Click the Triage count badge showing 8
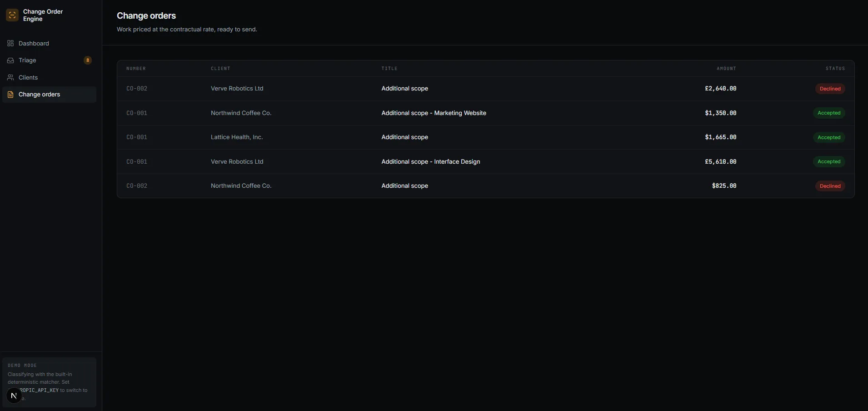The height and width of the screenshot is (411, 868). [x=88, y=60]
